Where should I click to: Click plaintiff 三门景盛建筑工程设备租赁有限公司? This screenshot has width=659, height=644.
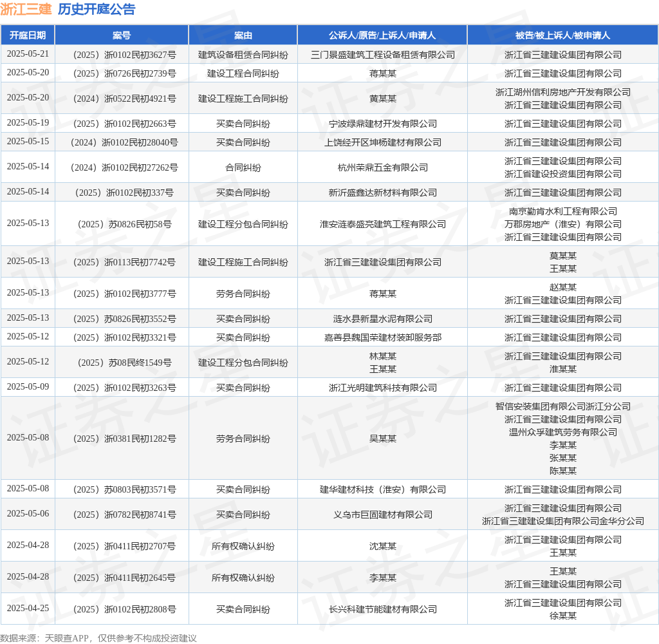(x=382, y=55)
